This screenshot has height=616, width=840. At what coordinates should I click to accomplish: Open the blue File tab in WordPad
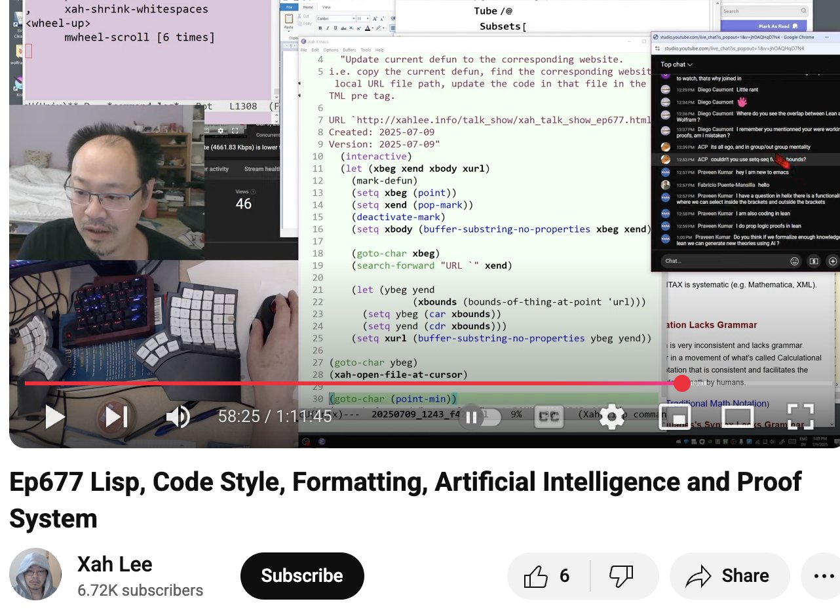pyautogui.click(x=289, y=7)
